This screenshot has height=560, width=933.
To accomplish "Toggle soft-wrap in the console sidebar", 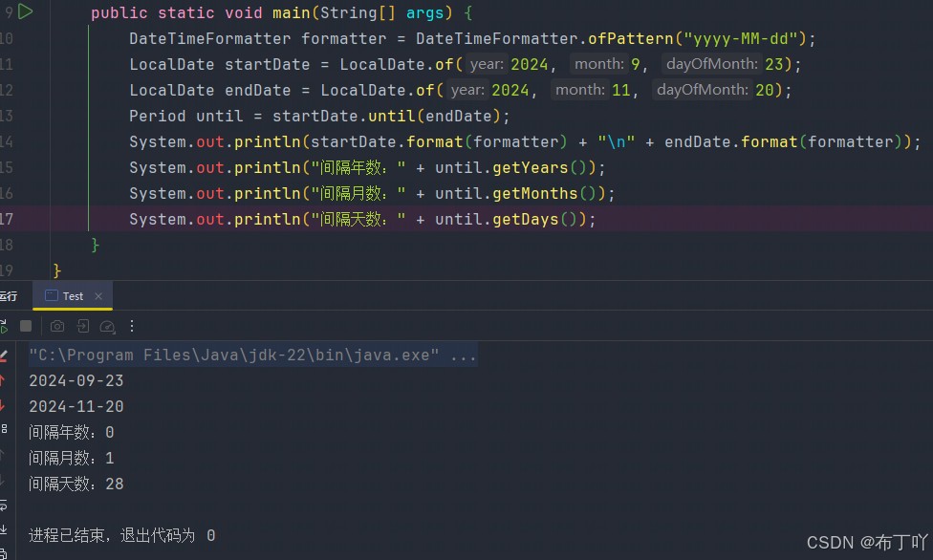I will point(3,506).
